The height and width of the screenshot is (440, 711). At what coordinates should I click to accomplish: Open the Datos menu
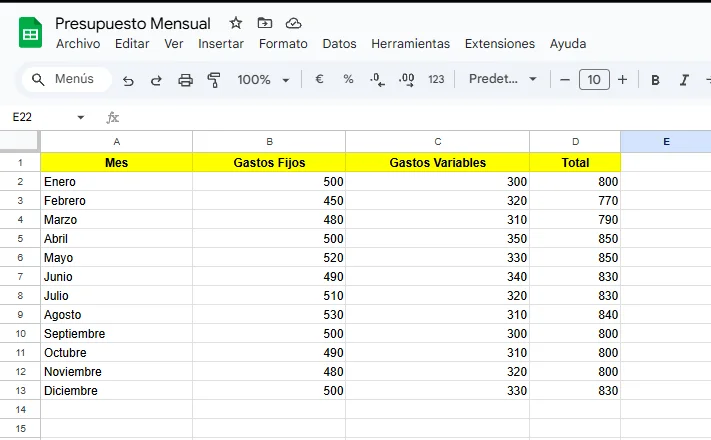[339, 44]
